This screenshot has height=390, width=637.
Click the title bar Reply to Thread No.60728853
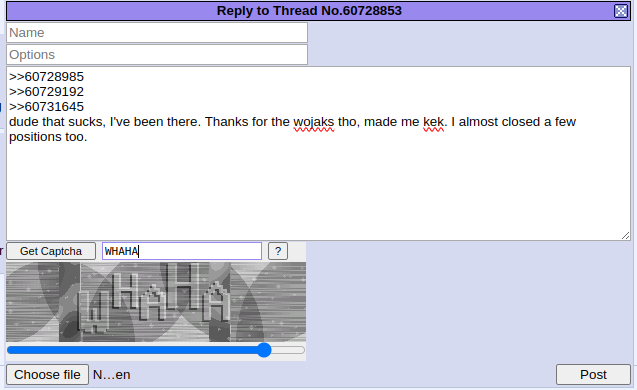point(309,11)
